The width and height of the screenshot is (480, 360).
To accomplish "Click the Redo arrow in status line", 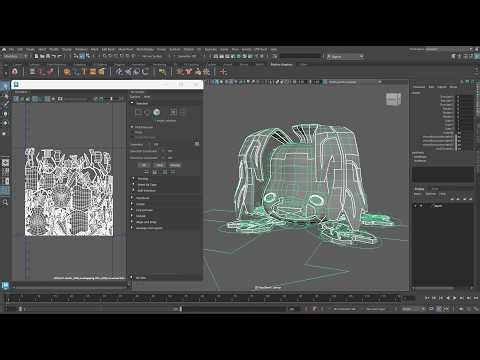I will (60, 56).
